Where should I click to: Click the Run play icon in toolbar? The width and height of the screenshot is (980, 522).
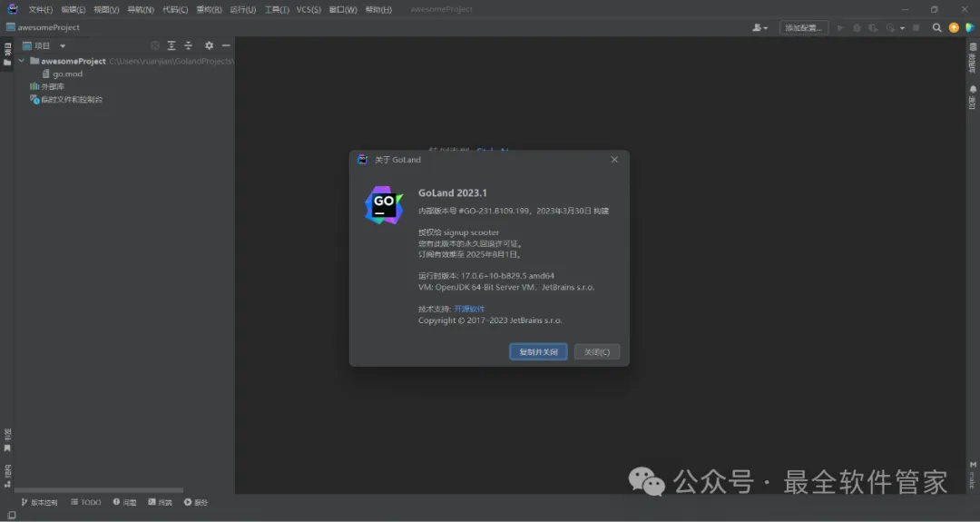(x=840, y=27)
